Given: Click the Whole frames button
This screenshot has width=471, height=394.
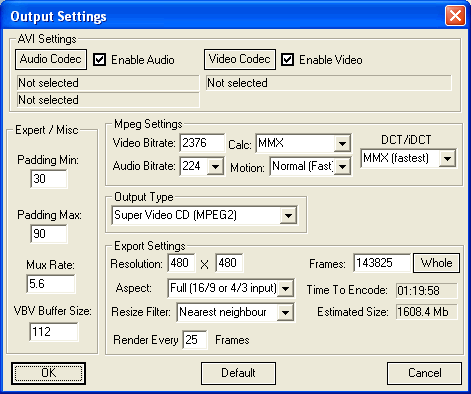Looking at the screenshot, I should coord(436,263).
